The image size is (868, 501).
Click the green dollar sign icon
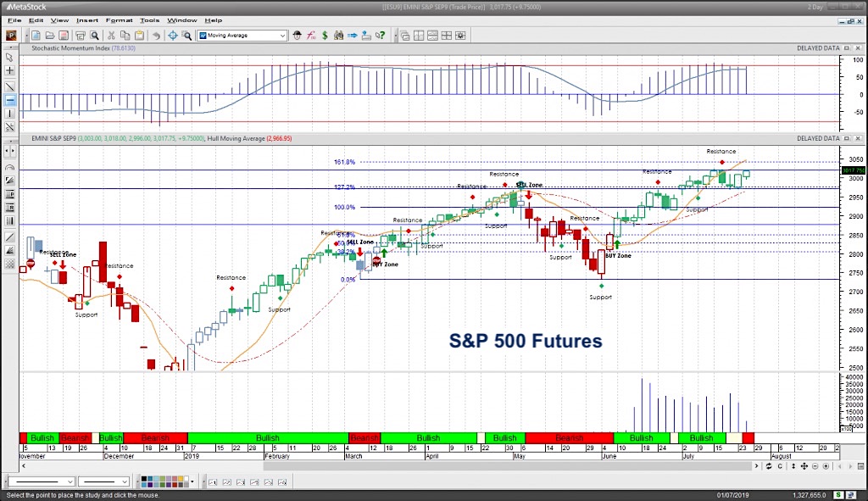click(x=325, y=36)
